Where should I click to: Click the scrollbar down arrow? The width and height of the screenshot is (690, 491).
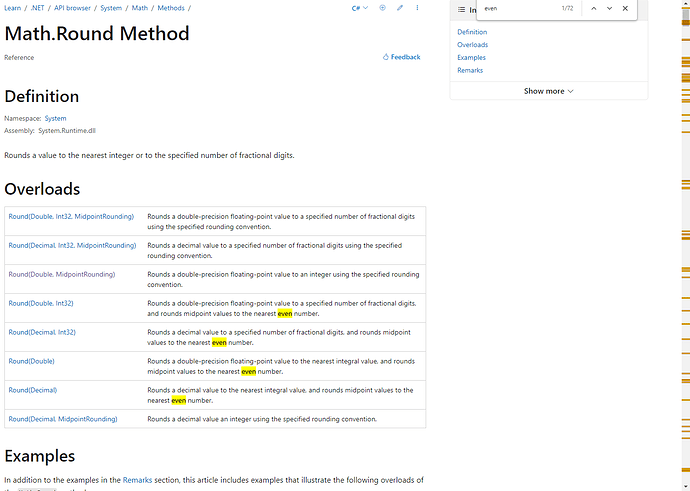[x=686, y=487]
